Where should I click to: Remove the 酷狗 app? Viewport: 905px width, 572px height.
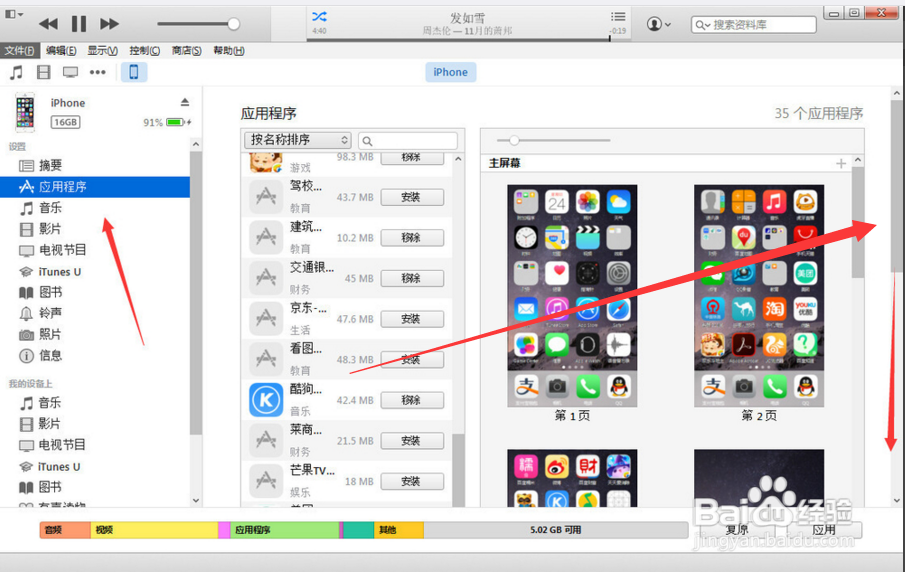(412, 400)
